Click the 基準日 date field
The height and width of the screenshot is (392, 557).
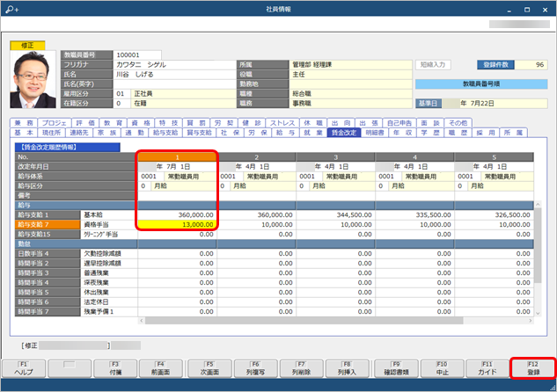click(x=495, y=104)
